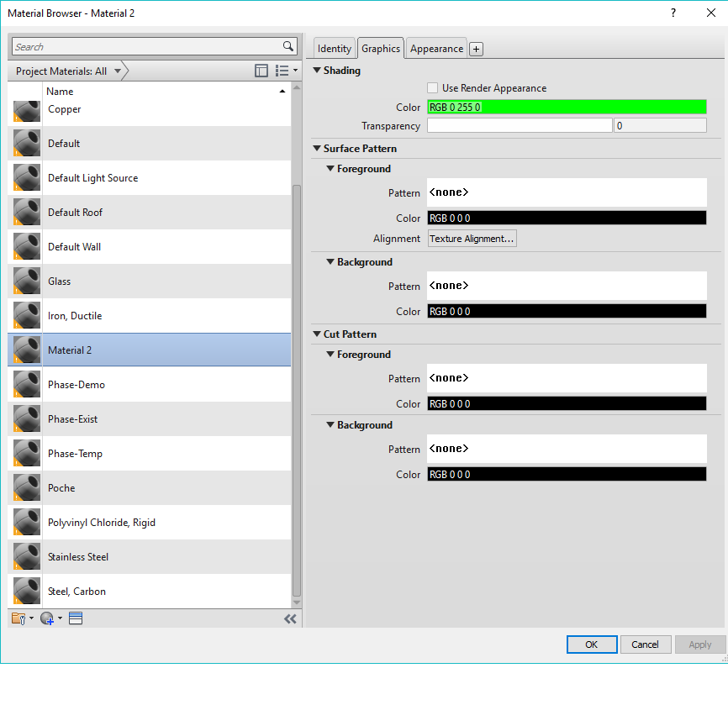728x726 pixels.
Task: Switch to the Appearance tab
Action: [436, 49]
